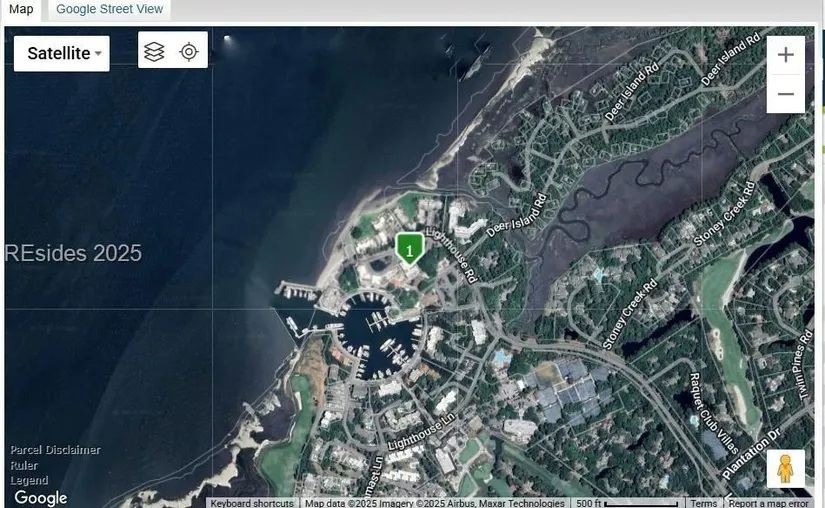Switch to the Map tab
This screenshot has width=825, height=508.
click(x=21, y=9)
